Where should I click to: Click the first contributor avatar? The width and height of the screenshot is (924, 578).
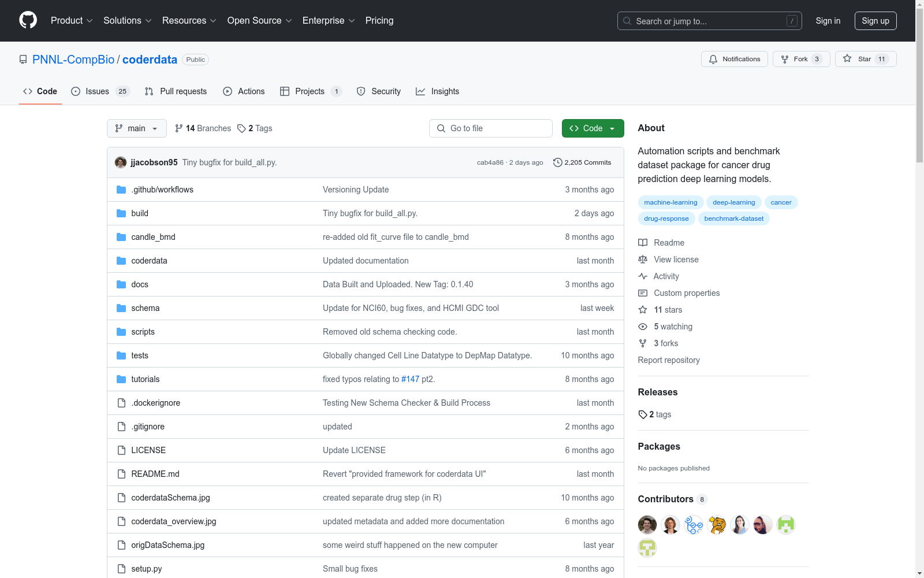647,525
